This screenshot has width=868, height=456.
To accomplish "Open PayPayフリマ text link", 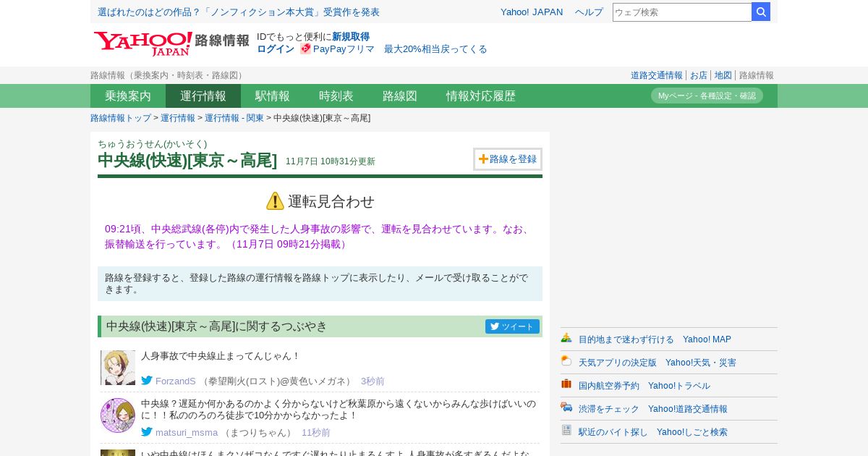I will [344, 48].
